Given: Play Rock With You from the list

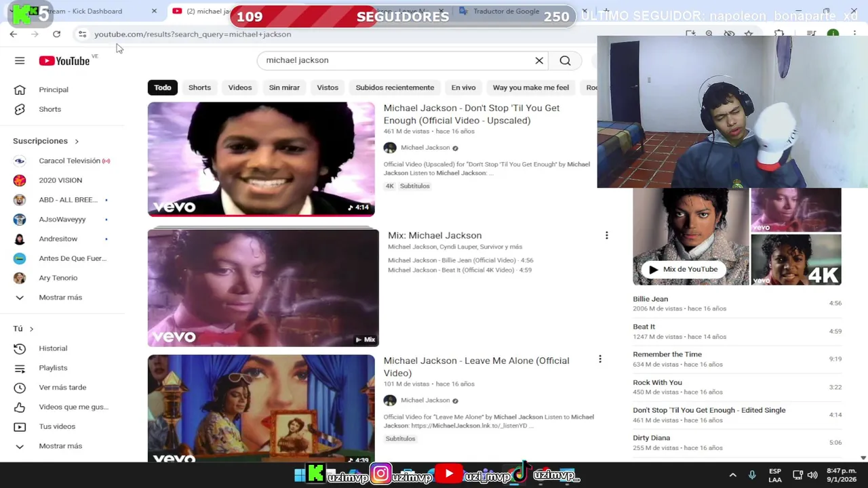Looking at the screenshot, I should click(737, 387).
